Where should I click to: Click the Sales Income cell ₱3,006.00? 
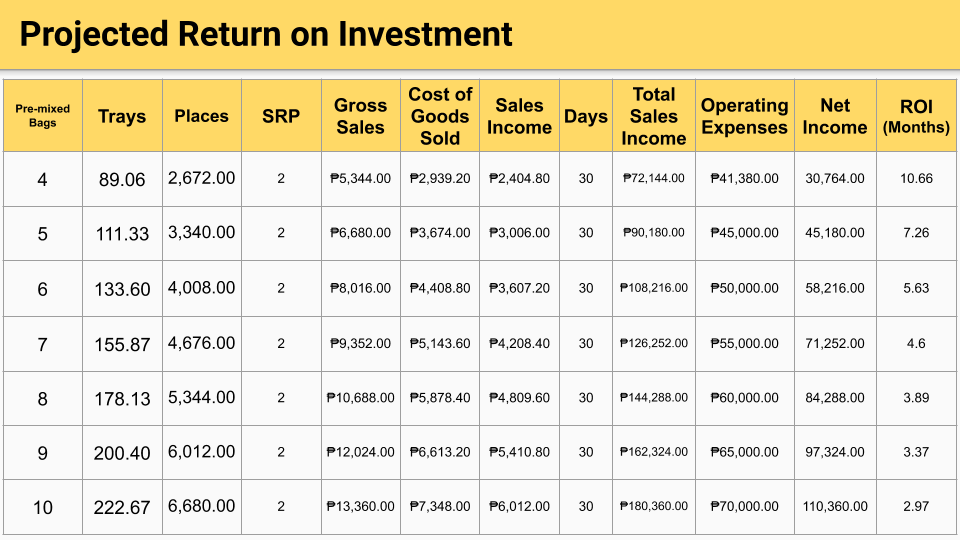point(519,233)
